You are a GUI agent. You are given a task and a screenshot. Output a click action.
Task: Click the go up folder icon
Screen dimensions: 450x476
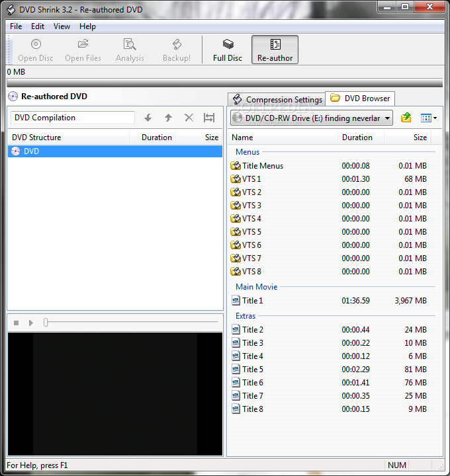[x=406, y=118]
